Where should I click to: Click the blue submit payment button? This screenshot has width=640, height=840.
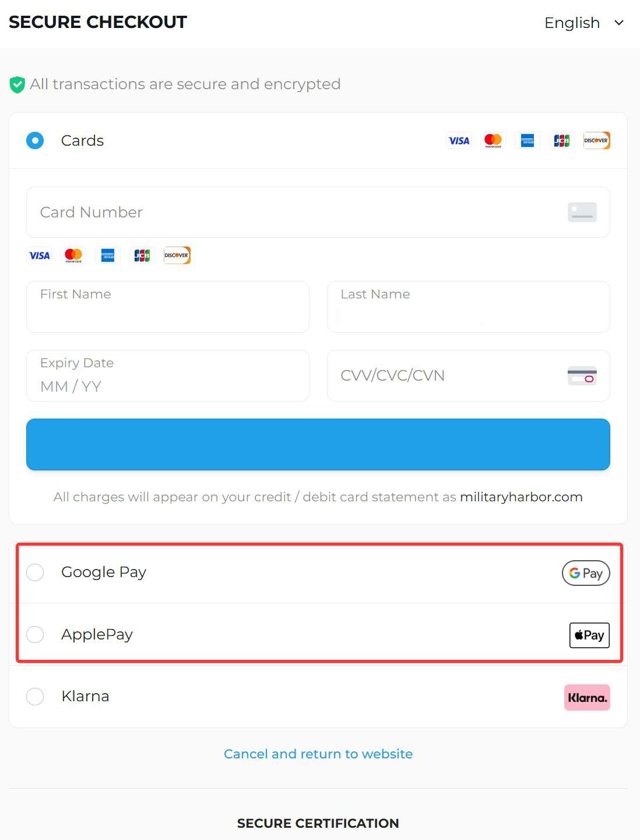(318, 444)
